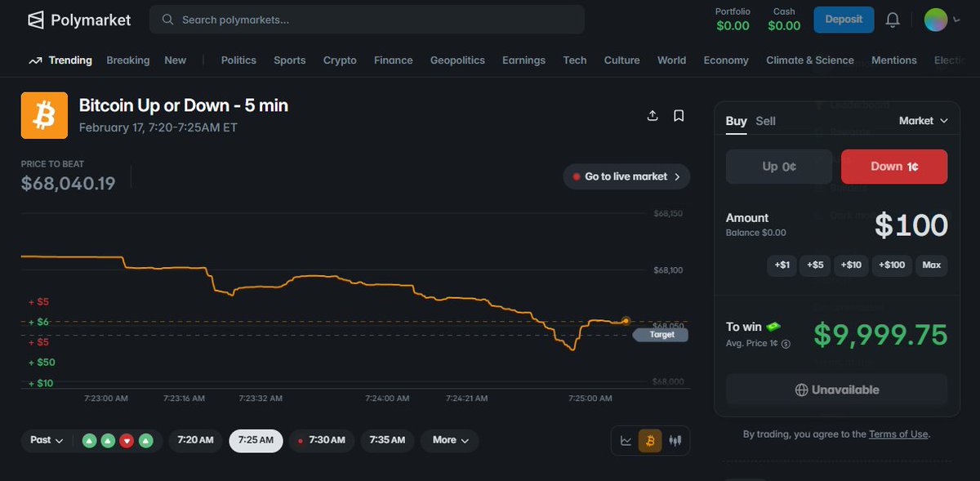Click the Balance $0.00 text
The width and height of the screenshot is (980, 481).
[x=756, y=233]
